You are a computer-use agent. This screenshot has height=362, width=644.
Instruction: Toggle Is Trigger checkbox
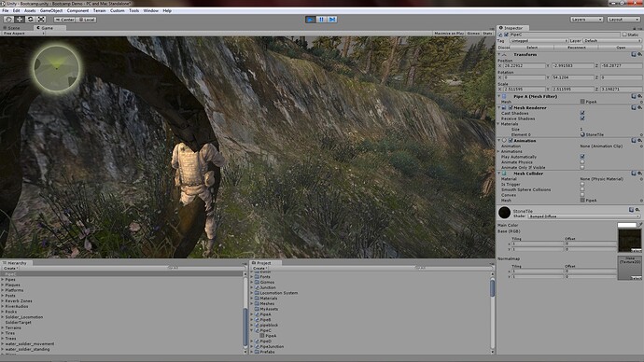(x=582, y=185)
